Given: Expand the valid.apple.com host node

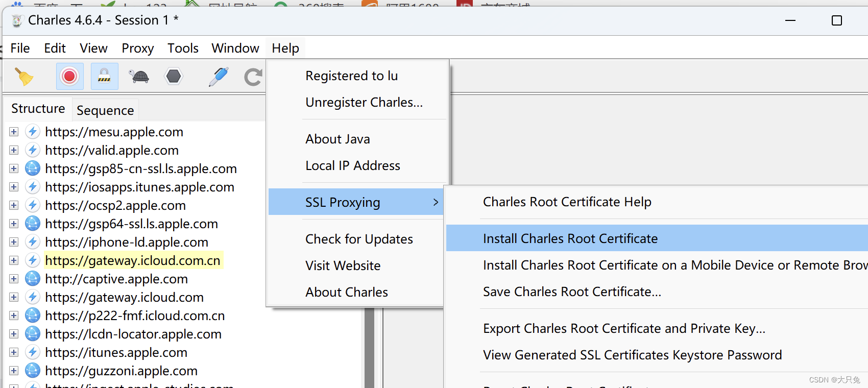Looking at the screenshot, I should (14, 150).
